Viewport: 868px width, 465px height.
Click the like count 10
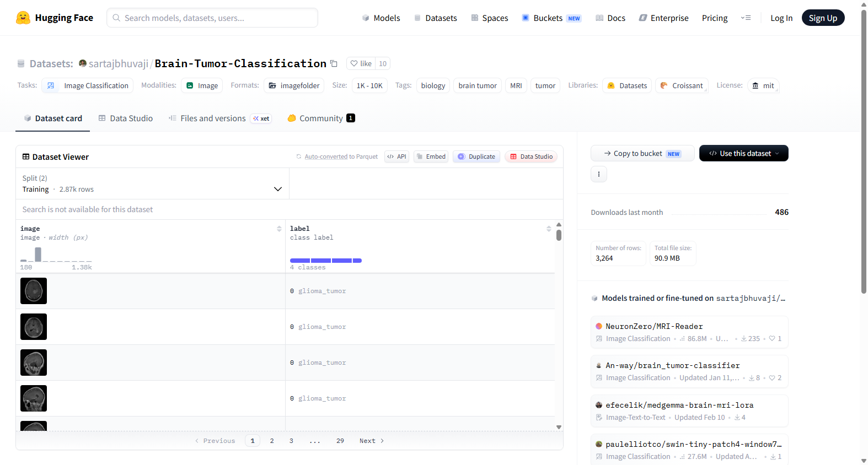coord(383,63)
